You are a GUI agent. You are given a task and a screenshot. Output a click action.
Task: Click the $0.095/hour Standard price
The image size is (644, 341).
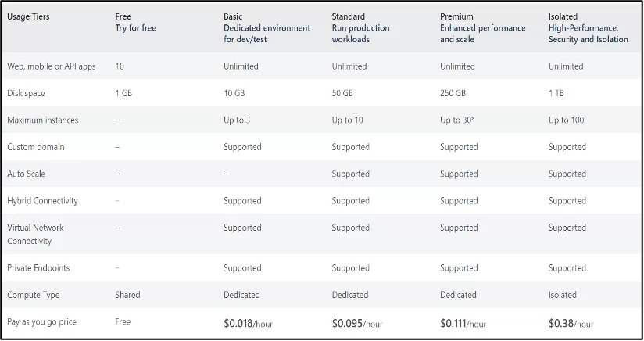[x=357, y=323]
